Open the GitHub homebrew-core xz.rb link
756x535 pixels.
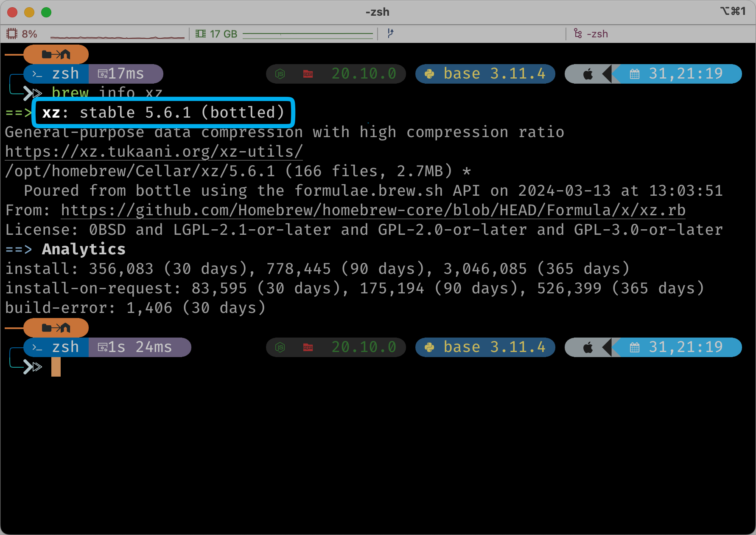[373, 211]
